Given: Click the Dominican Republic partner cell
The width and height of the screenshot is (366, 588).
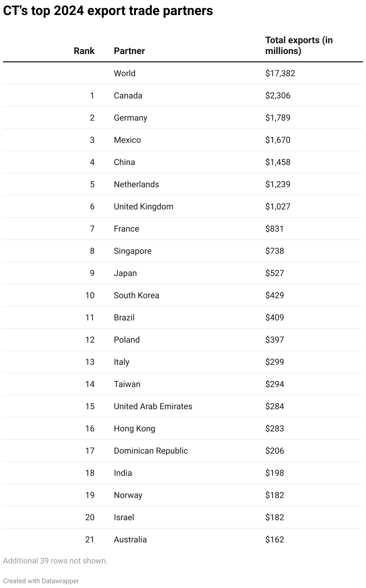Looking at the screenshot, I should (151, 451).
